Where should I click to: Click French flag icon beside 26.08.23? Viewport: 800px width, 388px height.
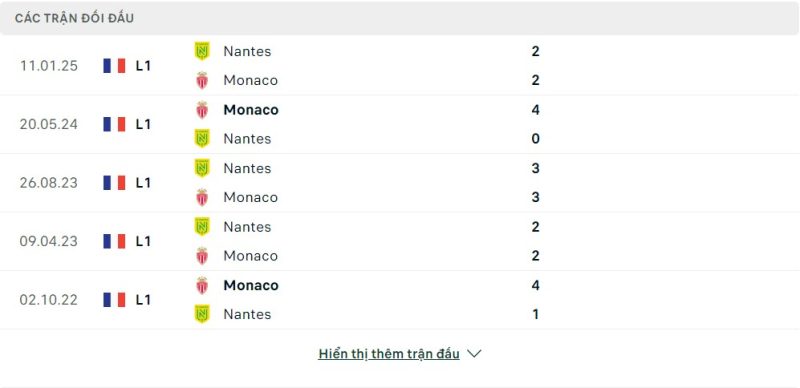[114, 183]
